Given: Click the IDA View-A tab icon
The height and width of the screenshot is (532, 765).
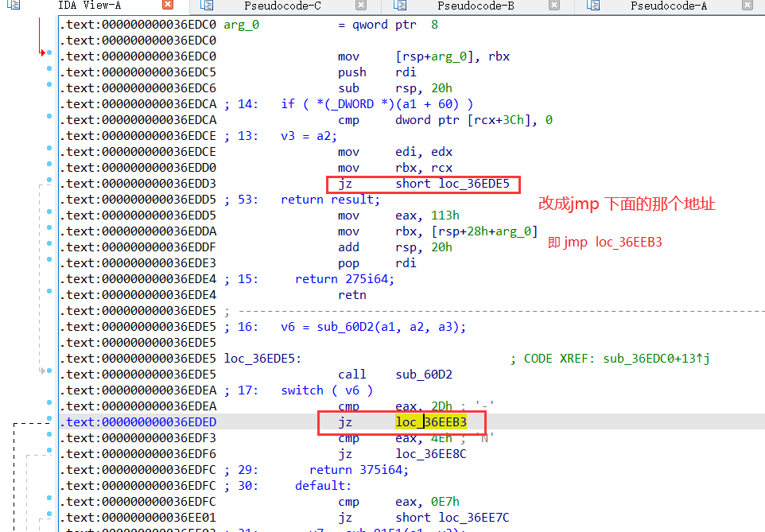Looking at the screenshot, I should (x=14, y=6).
